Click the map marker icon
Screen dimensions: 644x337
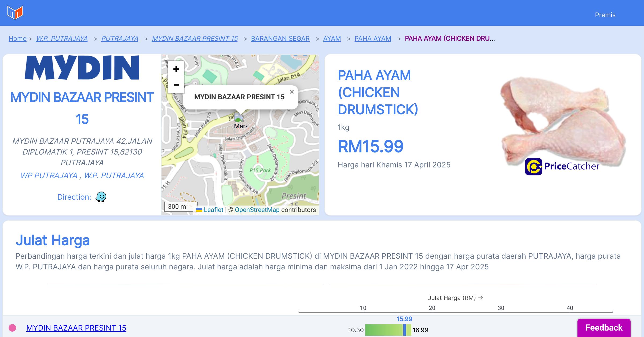tap(238, 118)
